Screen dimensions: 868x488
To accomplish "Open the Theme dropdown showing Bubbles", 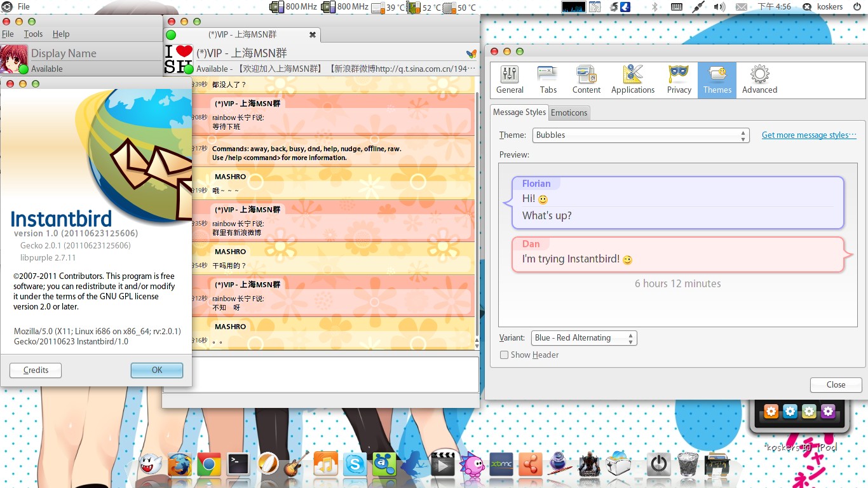I will click(641, 135).
